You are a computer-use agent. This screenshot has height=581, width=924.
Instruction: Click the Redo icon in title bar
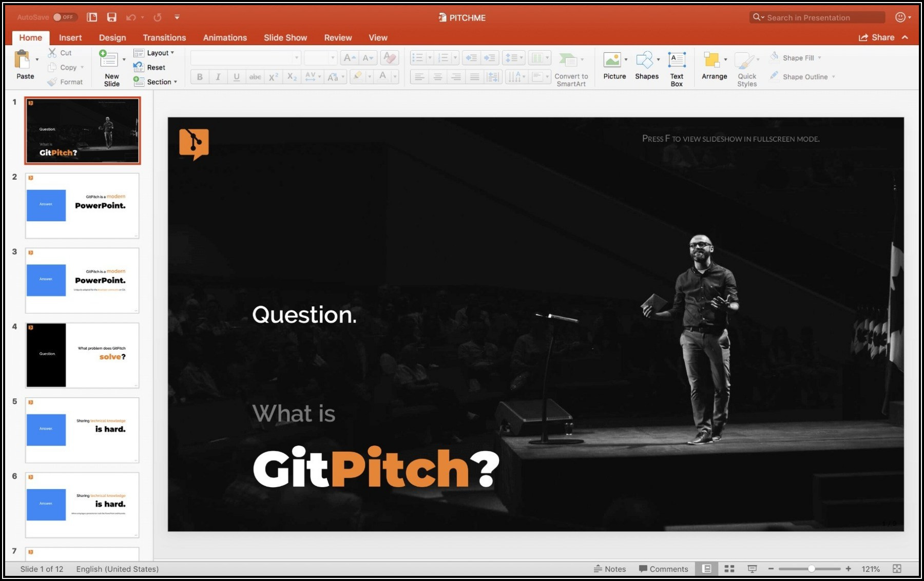tap(158, 17)
